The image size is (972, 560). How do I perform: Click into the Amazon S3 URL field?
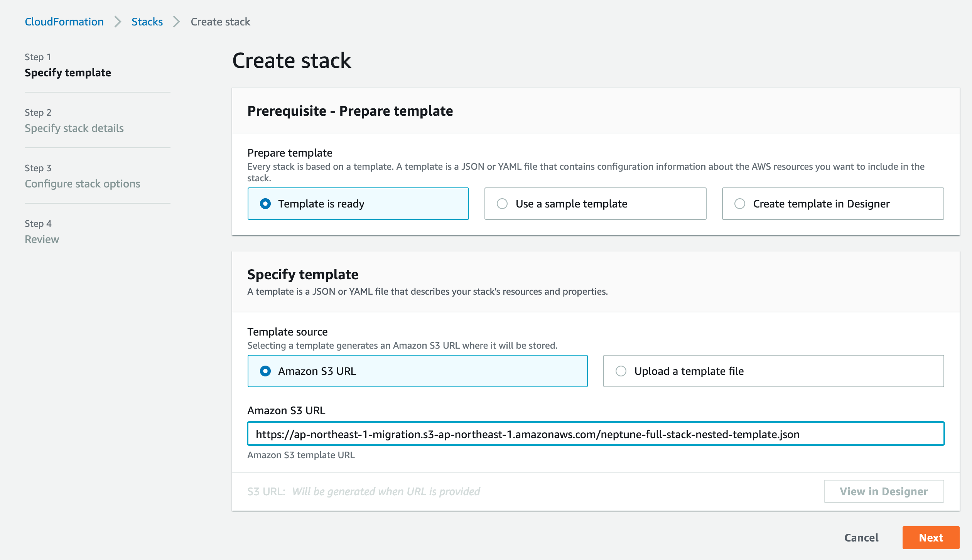coord(596,434)
